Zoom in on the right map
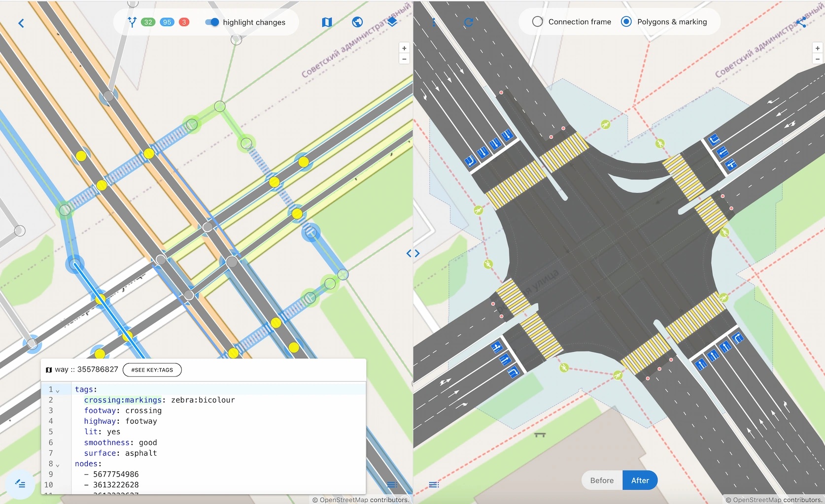This screenshot has height=504, width=825. pyautogui.click(x=818, y=48)
